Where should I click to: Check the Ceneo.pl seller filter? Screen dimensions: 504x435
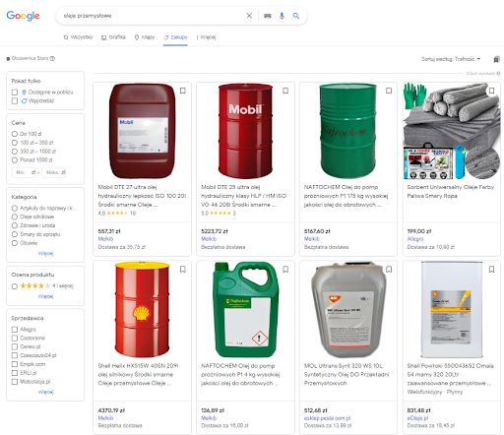(x=15, y=346)
